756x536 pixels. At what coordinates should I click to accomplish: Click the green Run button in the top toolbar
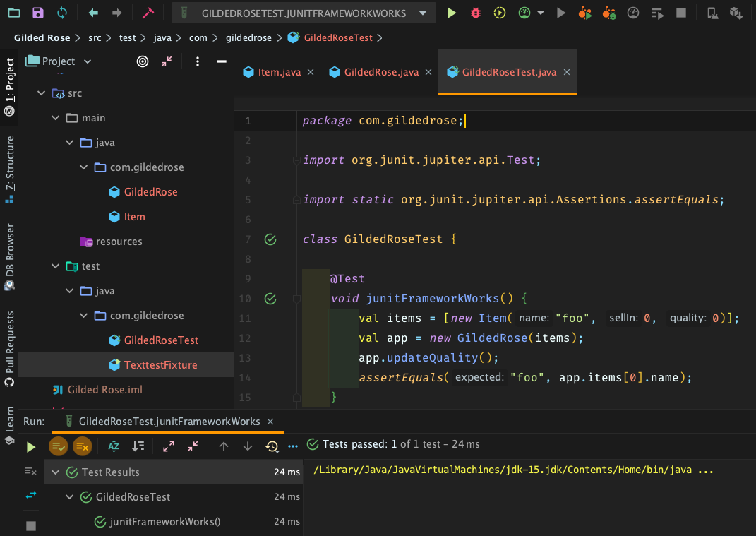(x=452, y=13)
